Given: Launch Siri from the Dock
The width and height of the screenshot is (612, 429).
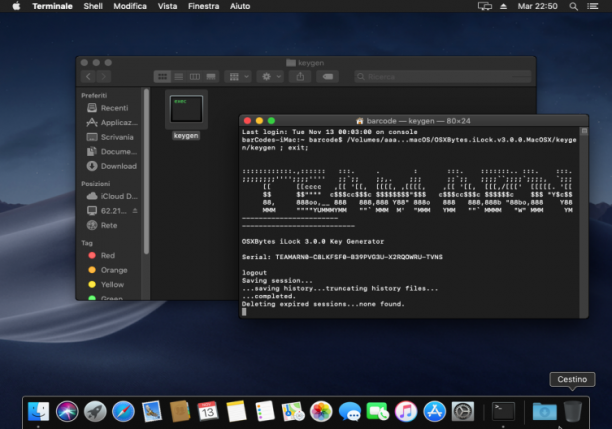Looking at the screenshot, I should tap(67, 411).
